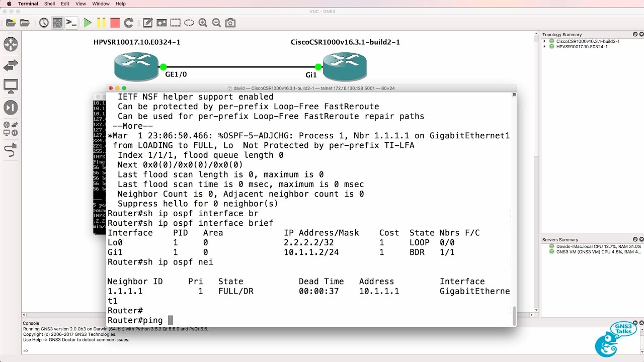This screenshot has width=644, height=362.
Task: Click the Open project folder icon
Action: coord(24,23)
